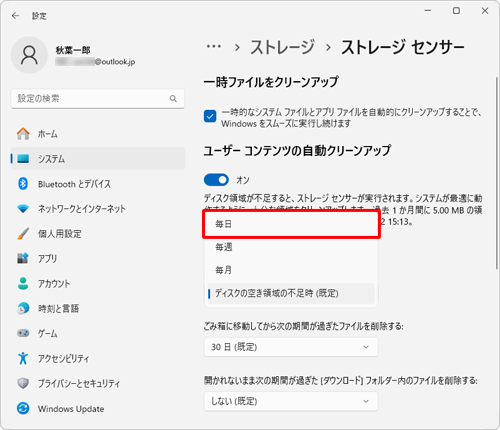
Task: Click the back arrow icon
Action: (x=15, y=16)
